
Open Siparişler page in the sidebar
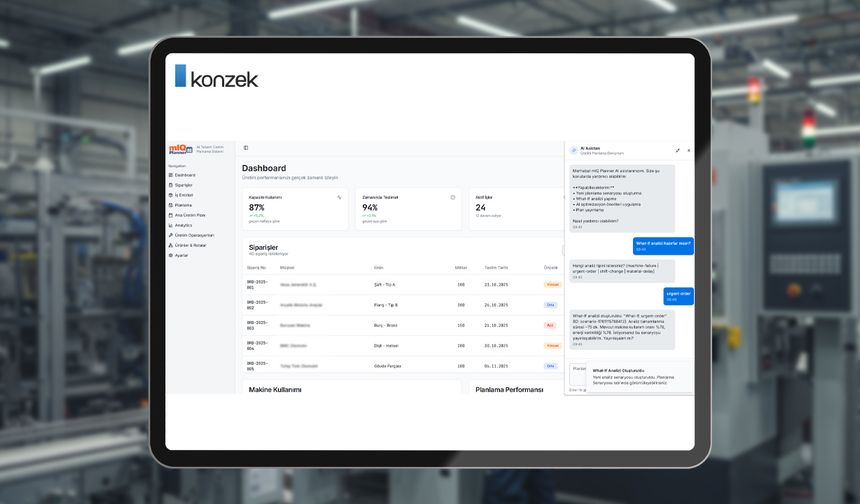[184, 185]
